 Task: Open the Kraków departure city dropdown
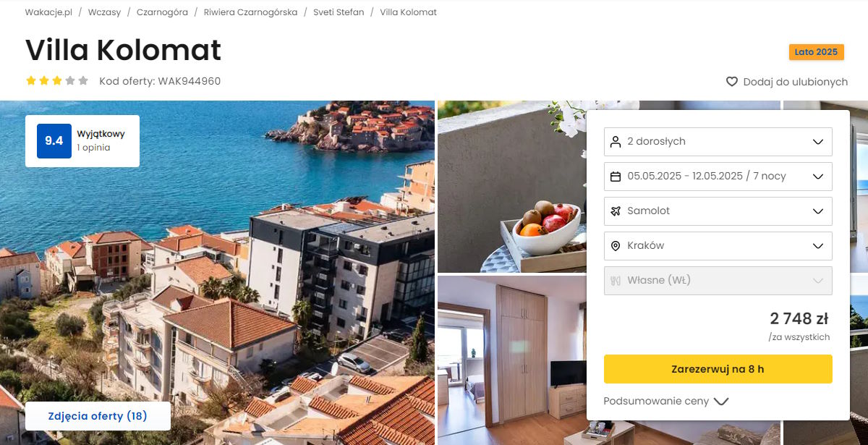(718, 246)
